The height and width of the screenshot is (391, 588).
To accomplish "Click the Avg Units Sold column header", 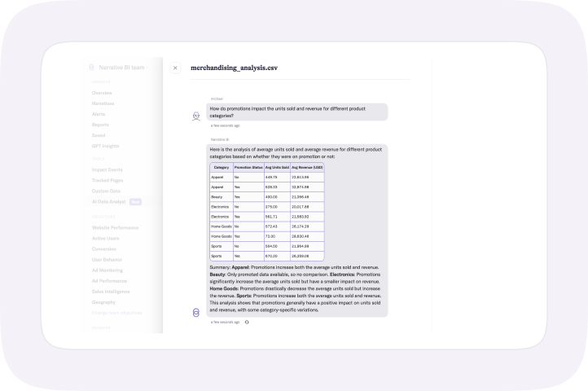I will coord(277,167).
